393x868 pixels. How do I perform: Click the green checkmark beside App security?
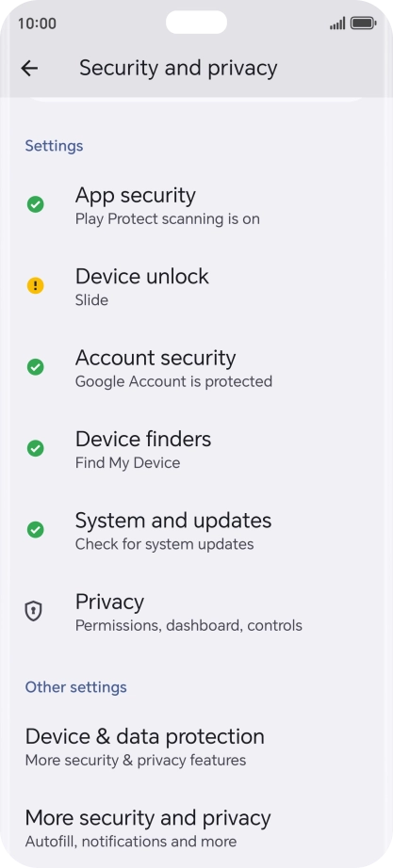point(36,205)
